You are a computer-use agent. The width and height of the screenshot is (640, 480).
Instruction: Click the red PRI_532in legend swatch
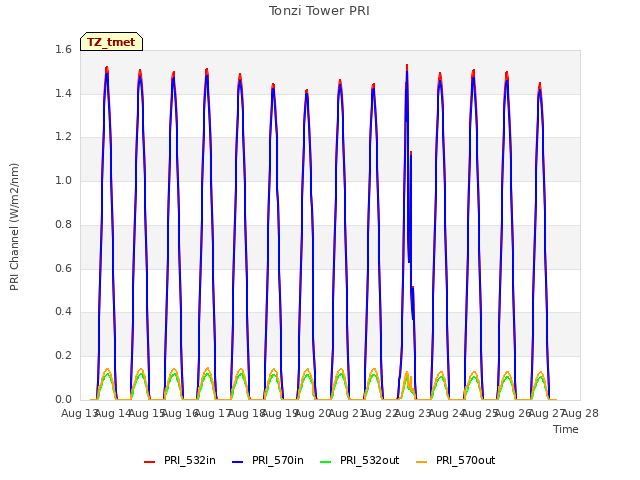[149, 462]
